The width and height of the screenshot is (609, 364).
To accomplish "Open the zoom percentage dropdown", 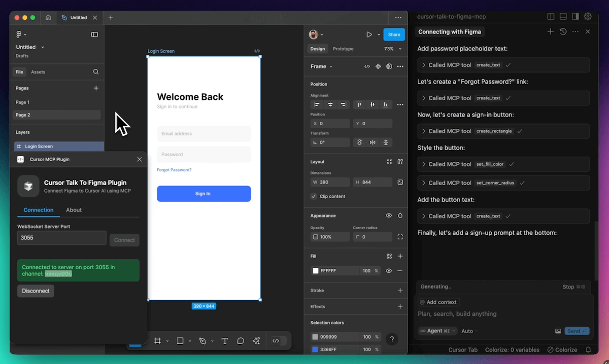I will 393,49.
